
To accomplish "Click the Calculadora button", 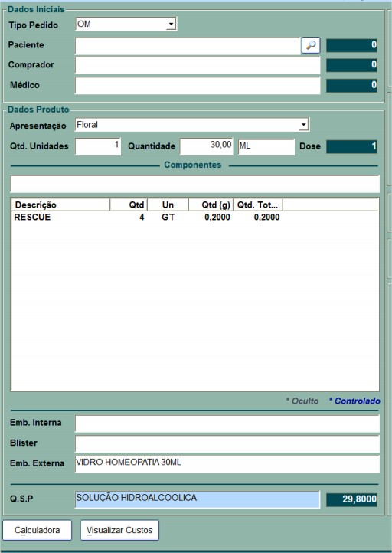I will pos(37,530).
